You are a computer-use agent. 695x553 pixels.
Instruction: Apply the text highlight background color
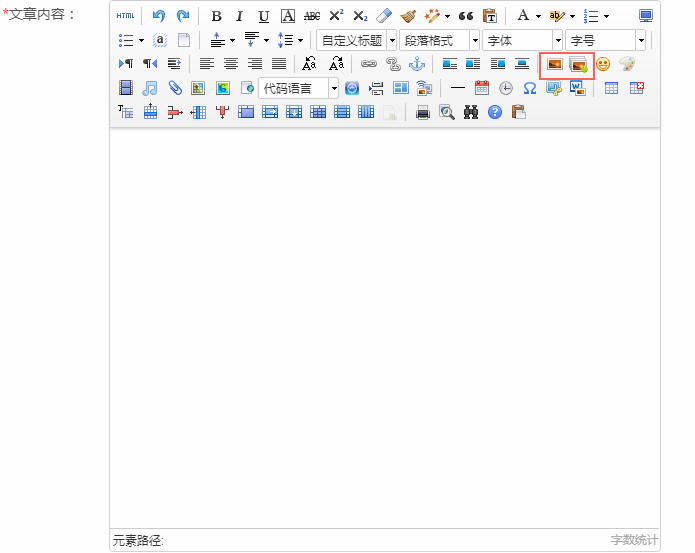tap(557, 16)
